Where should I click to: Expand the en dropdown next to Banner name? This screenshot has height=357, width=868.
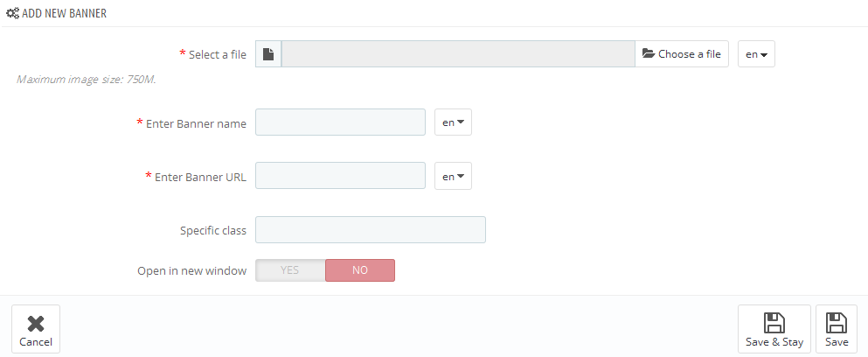[453, 122]
